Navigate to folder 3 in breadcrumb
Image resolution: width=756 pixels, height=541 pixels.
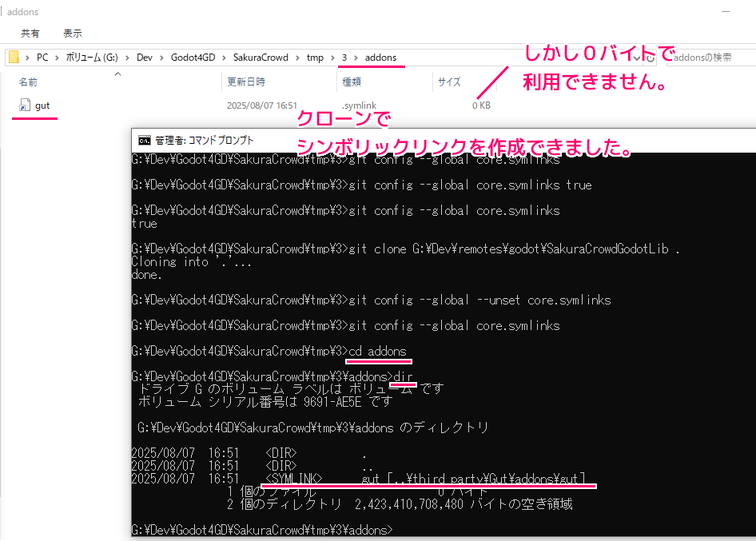pyautogui.click(x=344, y=58)
